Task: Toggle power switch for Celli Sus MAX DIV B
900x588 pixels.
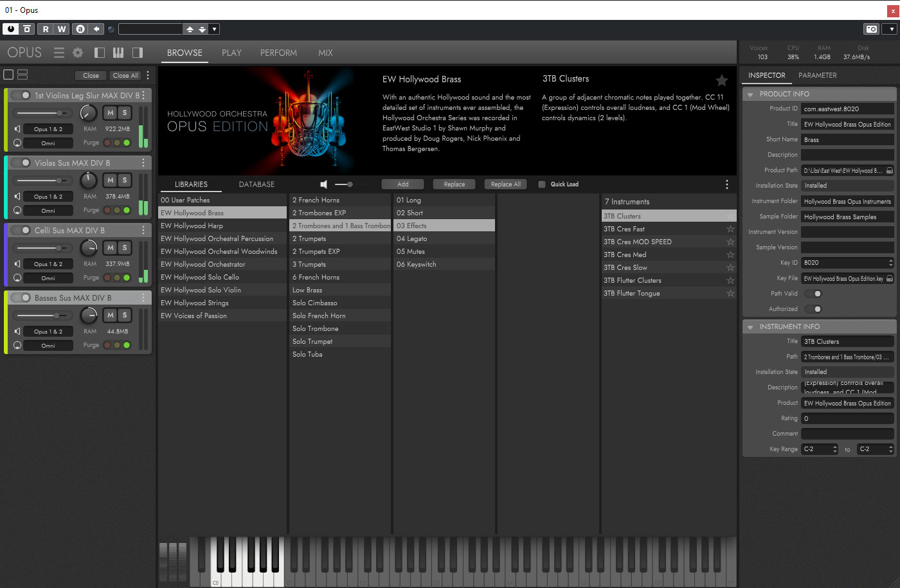Action: [22, 230]
